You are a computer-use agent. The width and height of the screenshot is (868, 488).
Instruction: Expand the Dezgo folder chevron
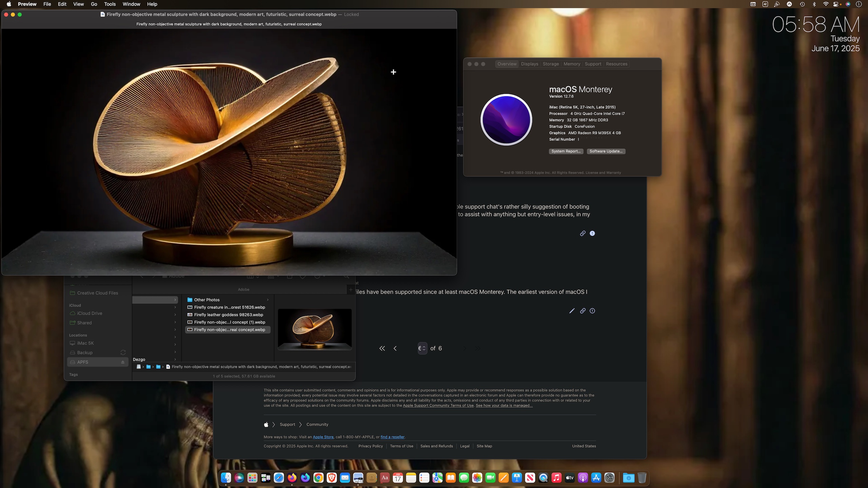point(175,359)
